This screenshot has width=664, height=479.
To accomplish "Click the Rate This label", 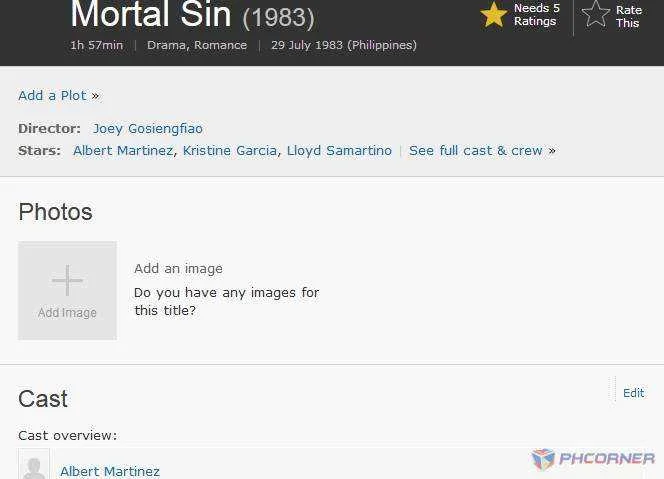I will tap(628, 16).
